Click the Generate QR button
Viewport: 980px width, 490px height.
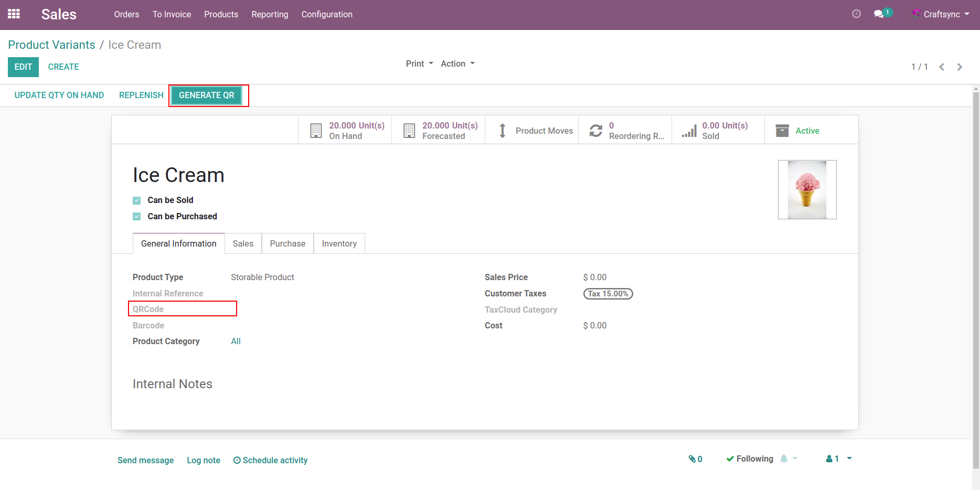coord(207,95)
